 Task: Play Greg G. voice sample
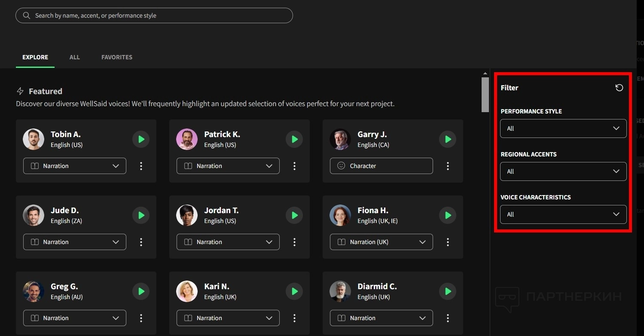(x=141, y=291)
